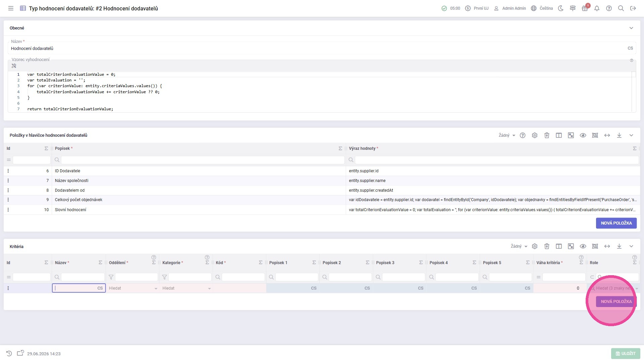Click Popisek filter field in header items
This screenshot has width=644, height=362.
[x=203, y=160]
